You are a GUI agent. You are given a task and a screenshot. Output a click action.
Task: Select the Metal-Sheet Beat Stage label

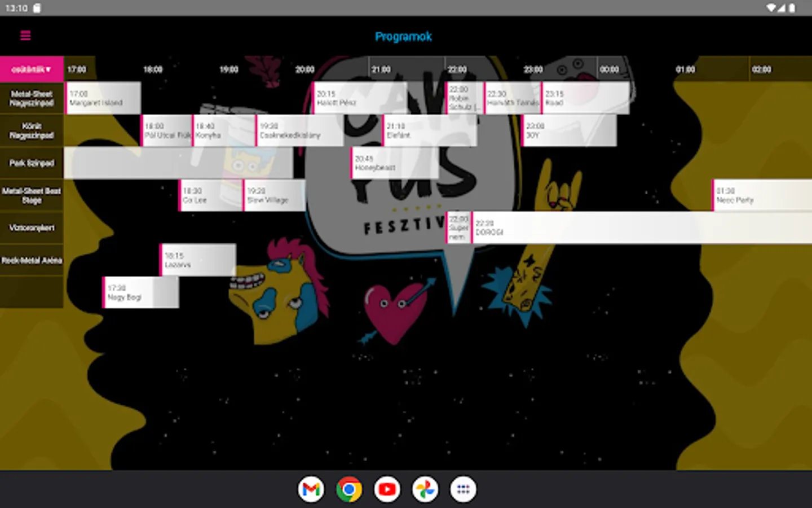click(x=32, y=195)
